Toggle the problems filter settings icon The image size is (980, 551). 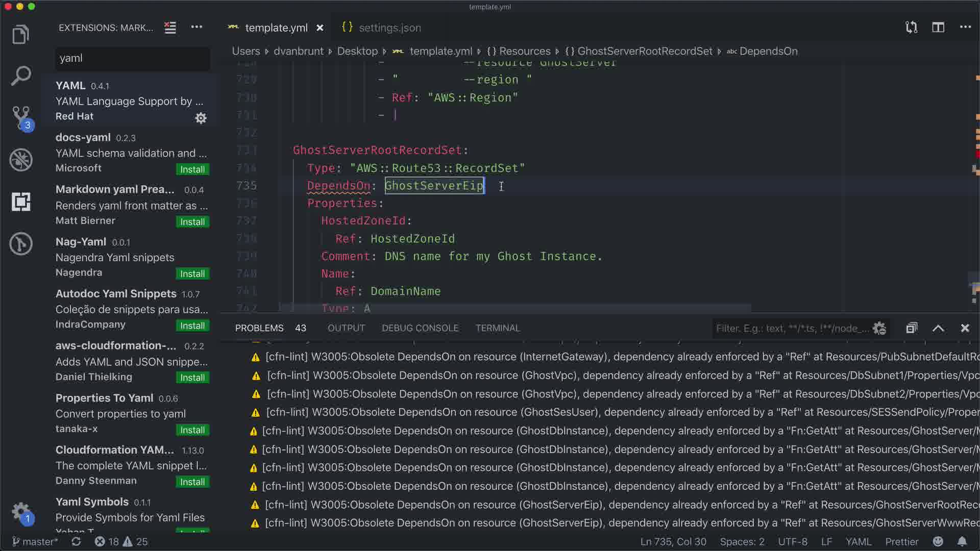[x=879, y=328]
